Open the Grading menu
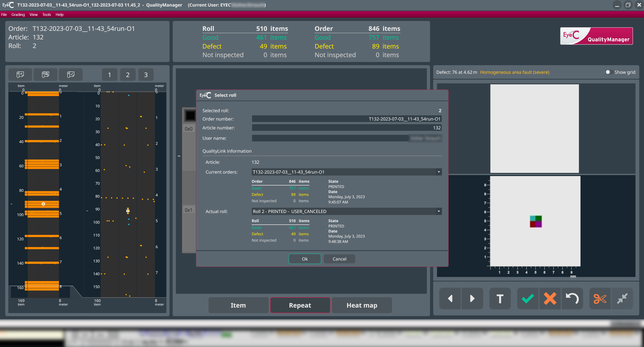Image resolution: width=644 pixels, height=347 pixels. pos(18,15)
